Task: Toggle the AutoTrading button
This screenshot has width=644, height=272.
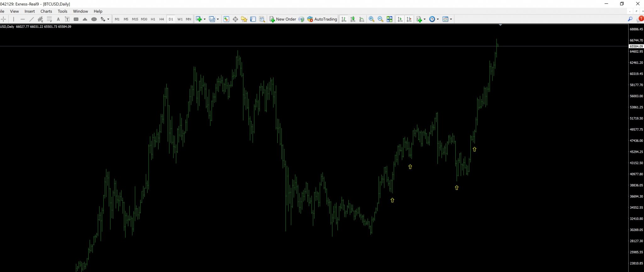Action: [x=322, y=19]
